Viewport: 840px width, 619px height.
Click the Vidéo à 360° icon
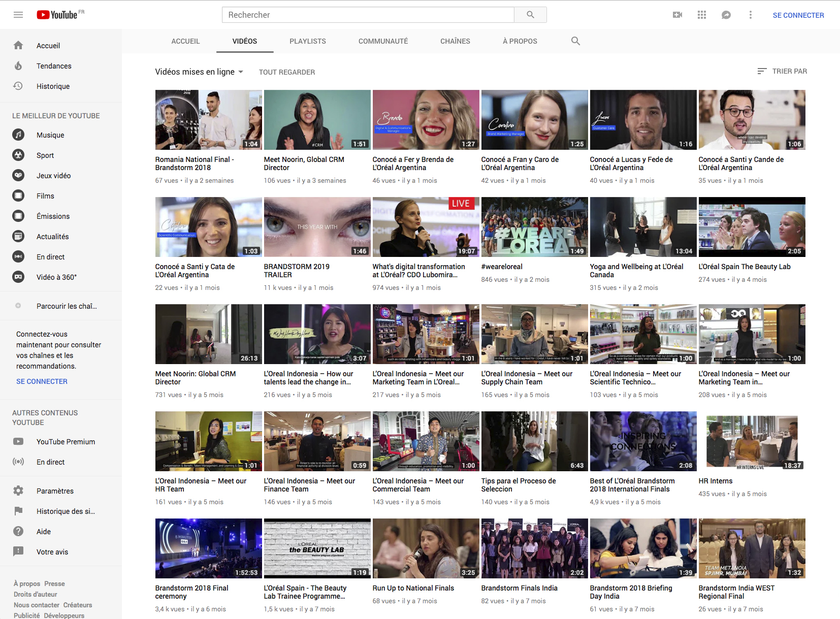point(18,277)
